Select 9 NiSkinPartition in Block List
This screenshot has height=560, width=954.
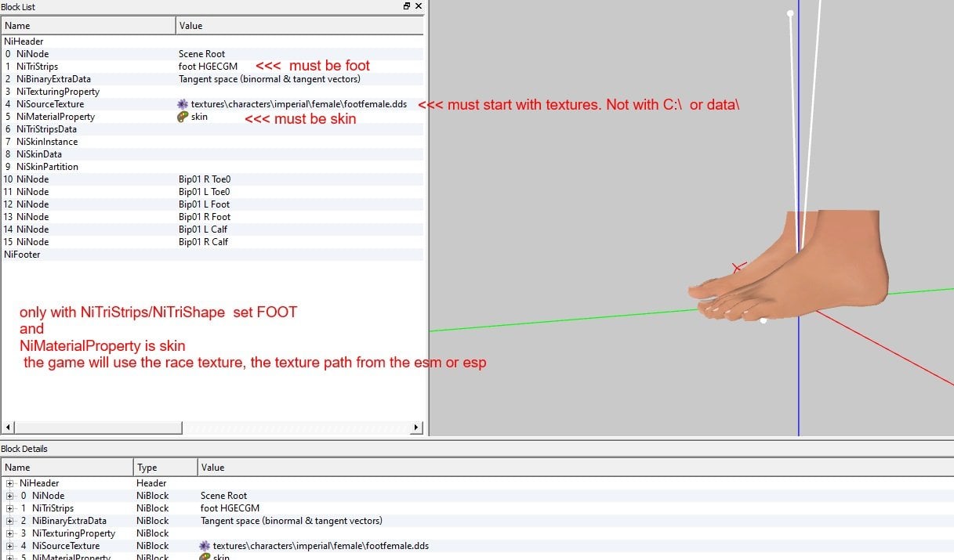(212, 167)
